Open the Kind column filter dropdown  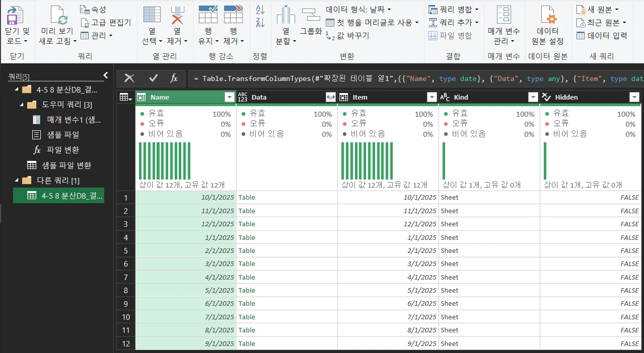click(x=533, y=98)
